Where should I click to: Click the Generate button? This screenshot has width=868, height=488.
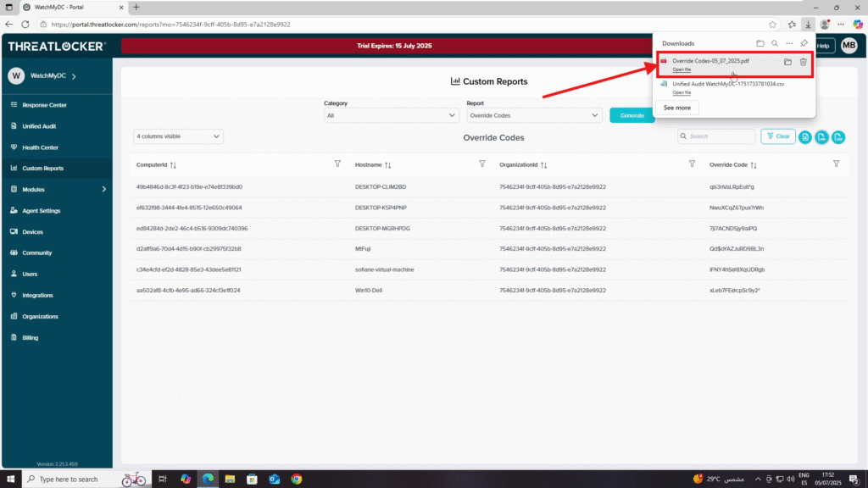632,115
